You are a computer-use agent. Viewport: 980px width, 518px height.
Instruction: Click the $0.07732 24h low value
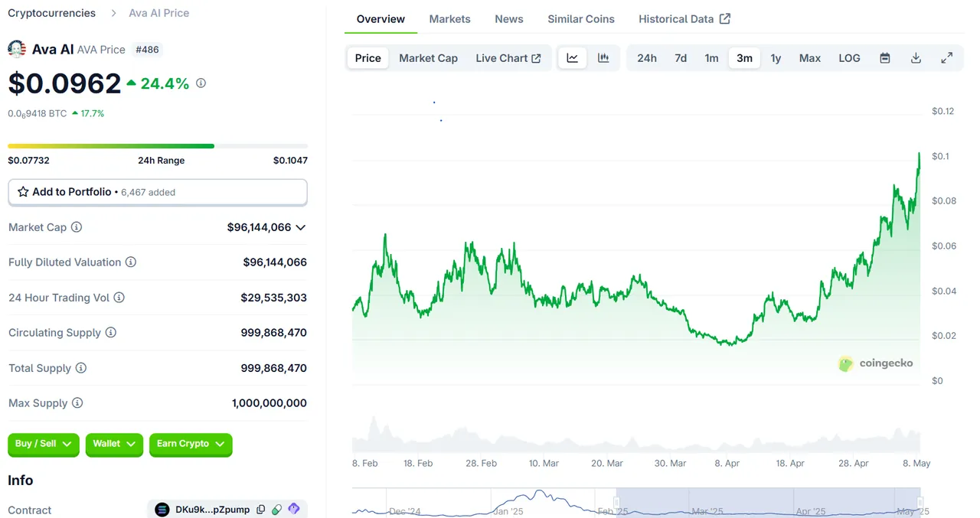28,161
